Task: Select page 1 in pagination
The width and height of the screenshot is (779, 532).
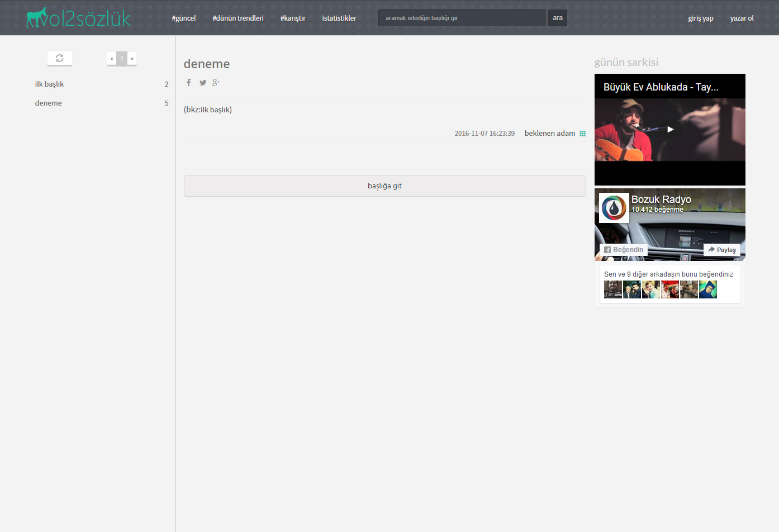Action: click(122, 59)
